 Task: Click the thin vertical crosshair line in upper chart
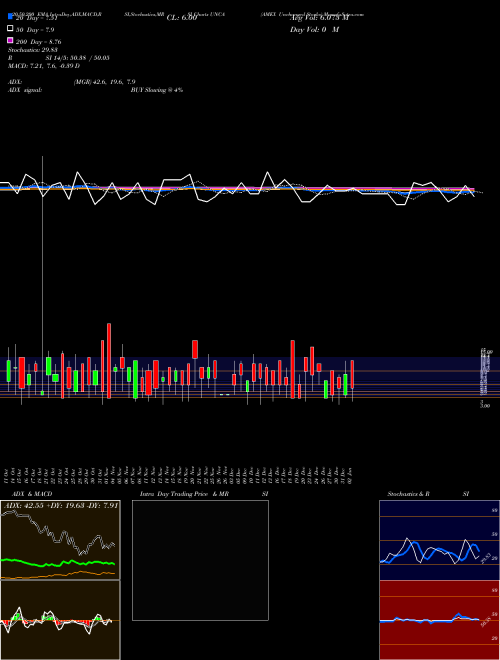coord(42,274)
